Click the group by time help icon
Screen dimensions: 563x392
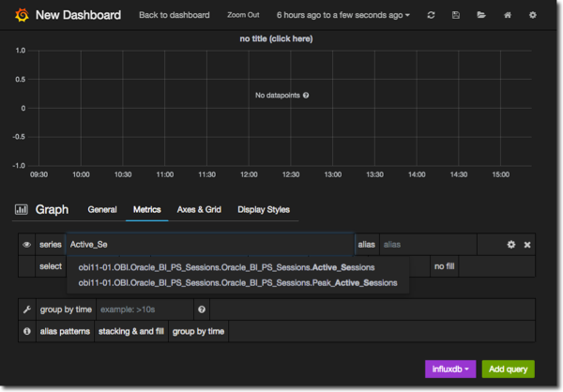pyautogui.click(x=201, y=309)
